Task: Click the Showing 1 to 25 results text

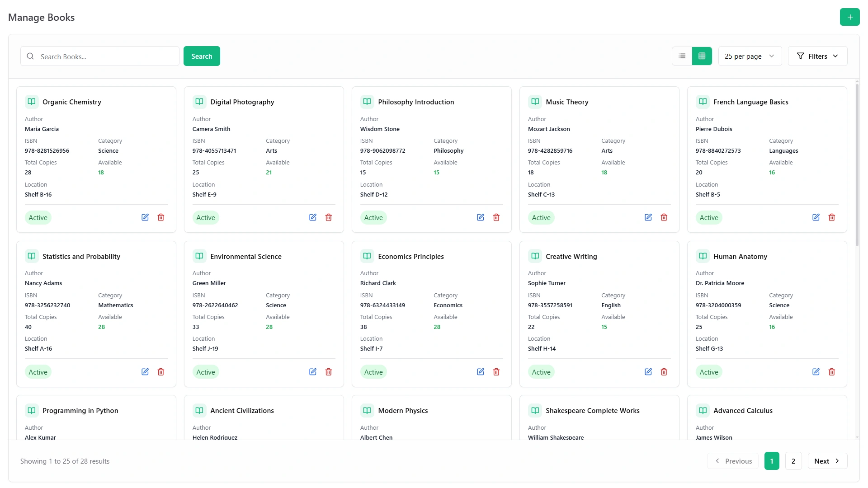Action: point(65,461)
